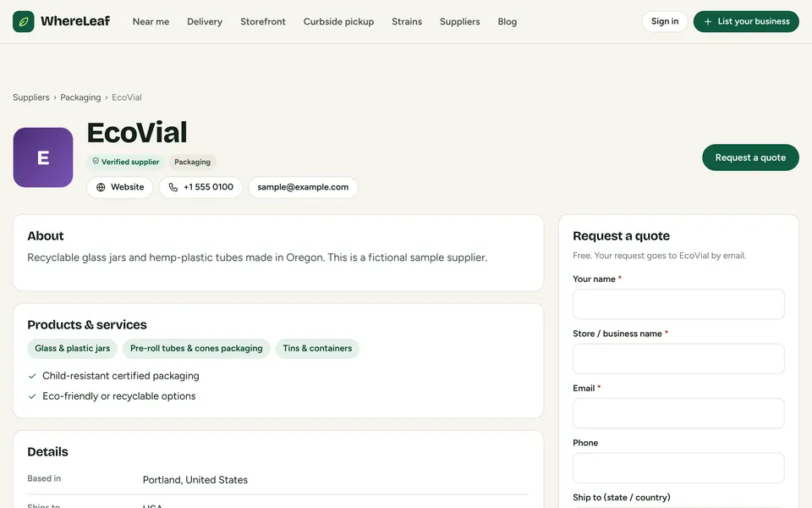
Task: Click the Portland, United States value
Action: point(195,480)
